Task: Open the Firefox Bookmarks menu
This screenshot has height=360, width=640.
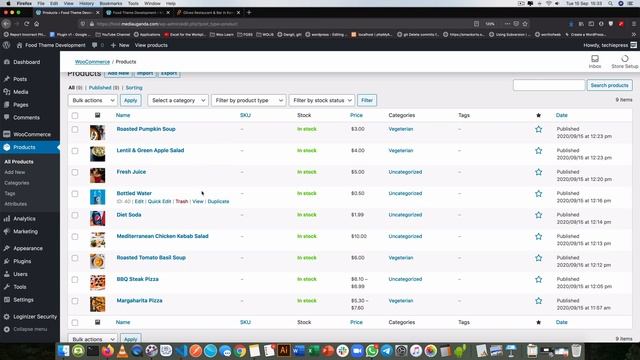Action: pos(111,3)
